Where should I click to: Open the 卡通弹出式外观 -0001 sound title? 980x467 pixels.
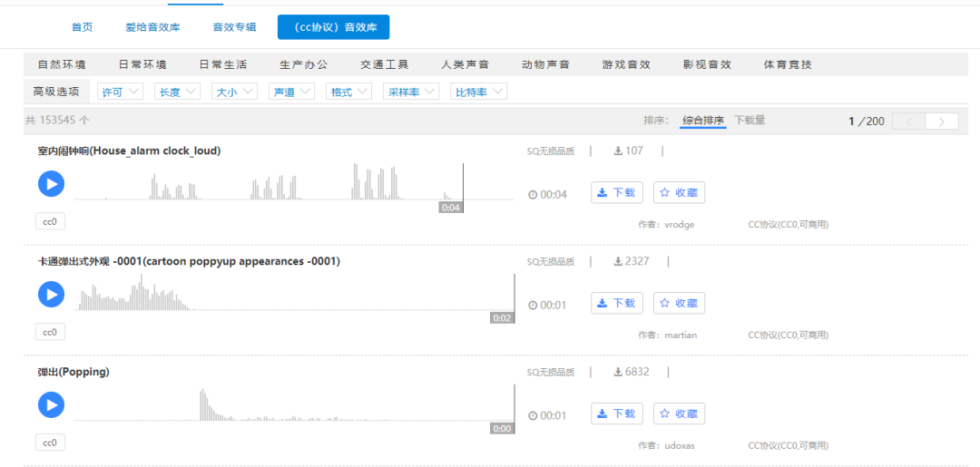coord(189,261)
